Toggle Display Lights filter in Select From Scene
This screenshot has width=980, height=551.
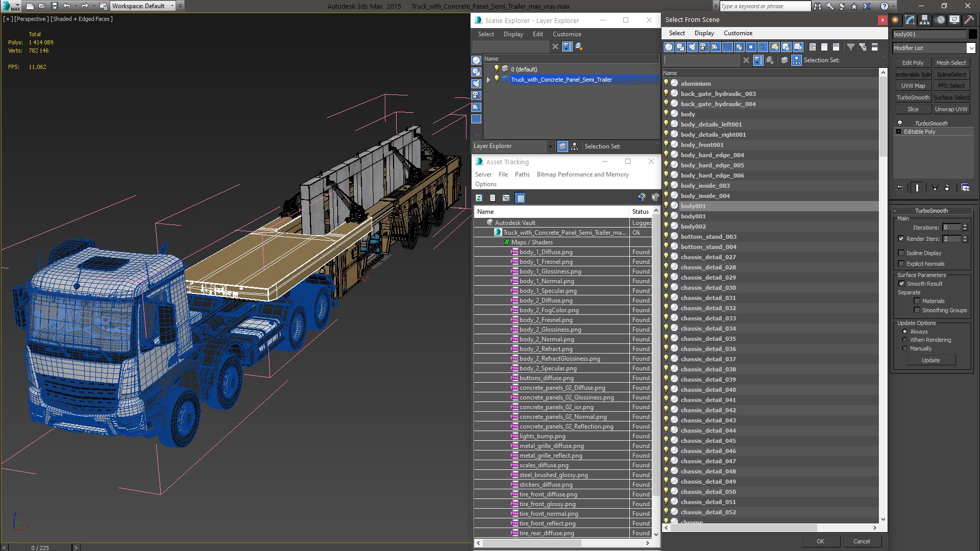click(692, 47)
